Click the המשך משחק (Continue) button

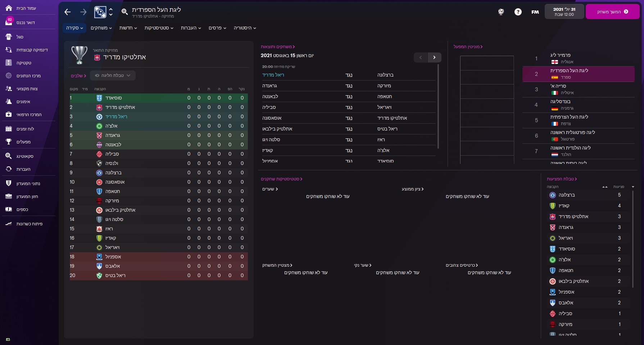coord(612,12)
